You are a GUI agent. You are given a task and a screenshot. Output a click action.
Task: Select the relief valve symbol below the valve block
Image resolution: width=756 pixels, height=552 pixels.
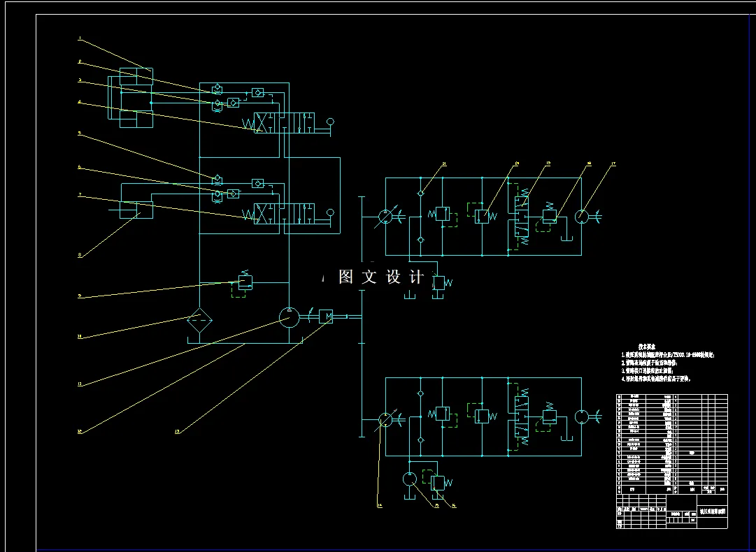coord(245,283)
